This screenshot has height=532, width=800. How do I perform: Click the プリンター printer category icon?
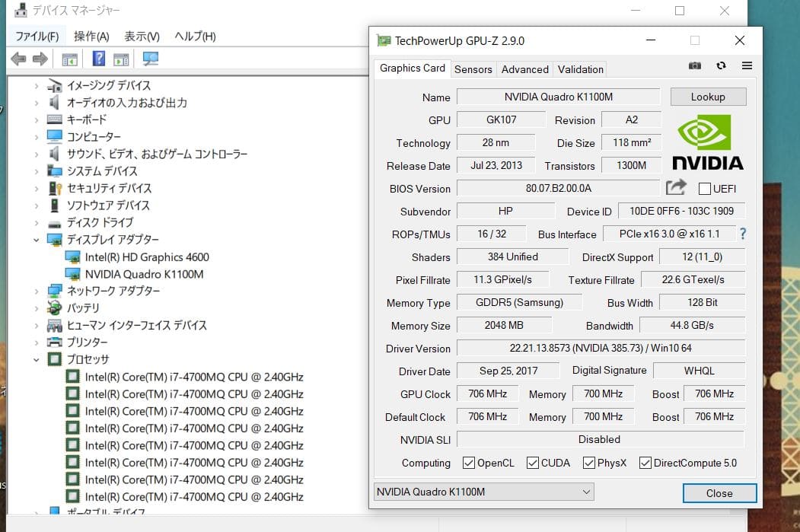coord(55,342)
